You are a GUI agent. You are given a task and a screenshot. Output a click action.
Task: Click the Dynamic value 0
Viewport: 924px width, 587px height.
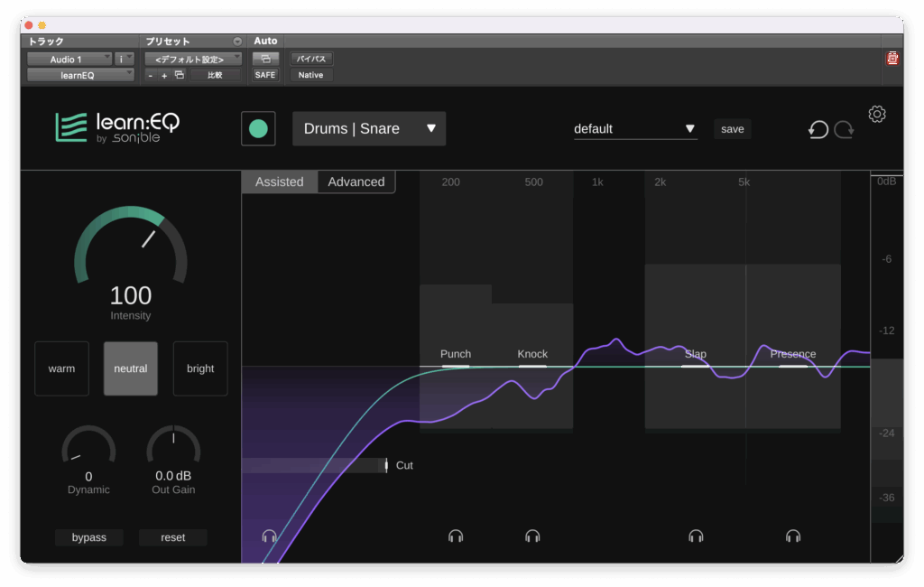[88, 476]
